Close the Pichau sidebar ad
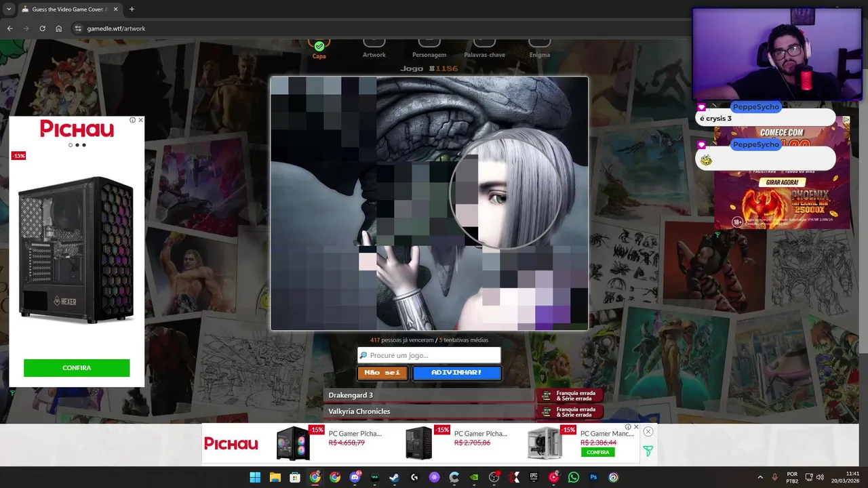 tap(140, 120)
